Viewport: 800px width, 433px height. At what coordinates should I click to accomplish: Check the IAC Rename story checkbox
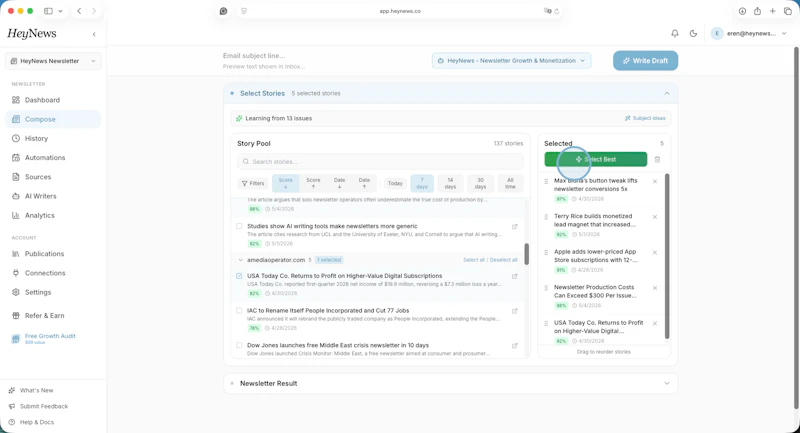coord(239,311)
